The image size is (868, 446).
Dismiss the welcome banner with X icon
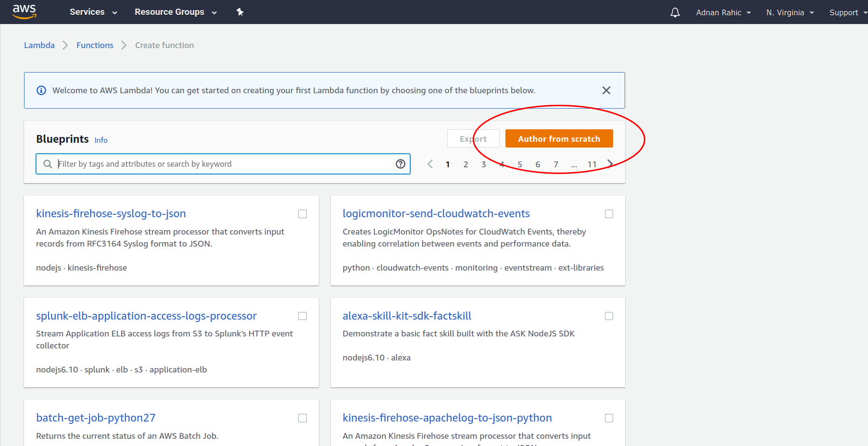tap(606, 90)
